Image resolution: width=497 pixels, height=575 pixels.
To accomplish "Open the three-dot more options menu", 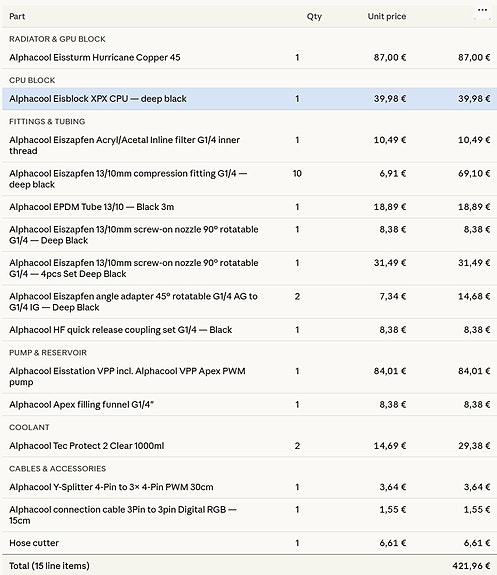I will (x=482, y=10).
